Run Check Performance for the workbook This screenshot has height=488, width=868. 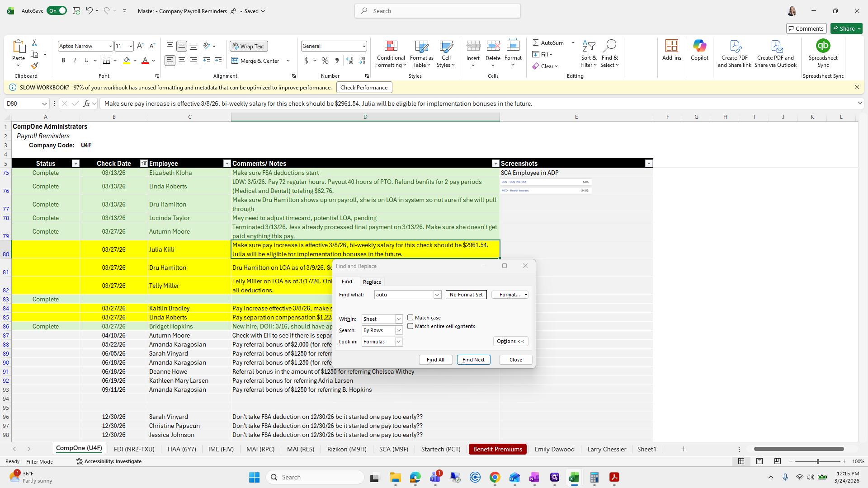(364, 87)
